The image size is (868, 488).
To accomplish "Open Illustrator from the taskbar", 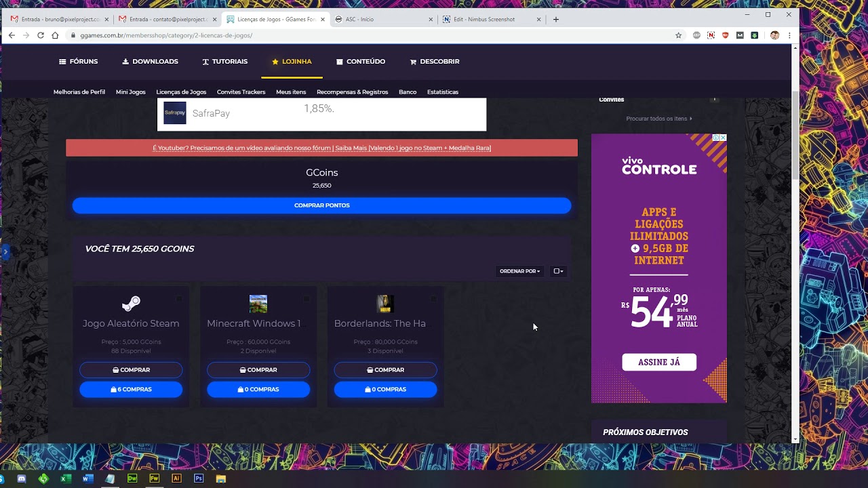I will click(176, 479).
